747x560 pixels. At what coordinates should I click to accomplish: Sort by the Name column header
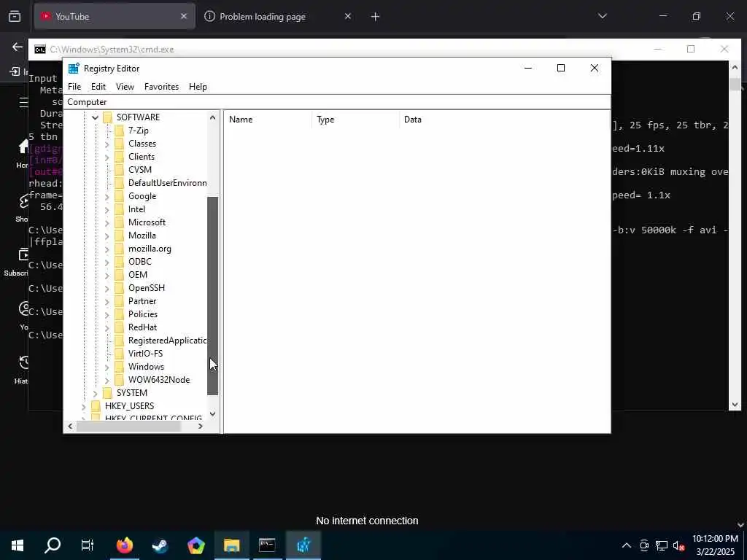(268, 120)
